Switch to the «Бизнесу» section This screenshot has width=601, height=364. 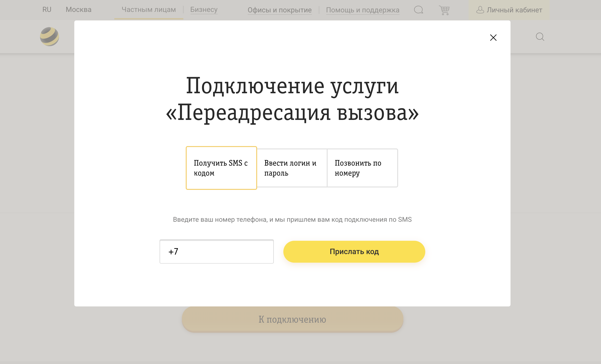coord(204,10)
